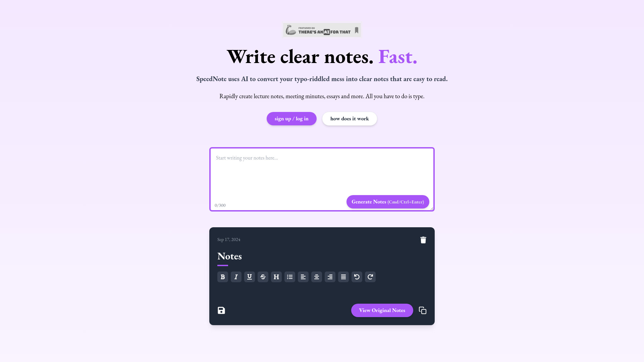The height and width of the screenshot is (362, 644).
Task: Click the left-align text icon
Action: 303,277
